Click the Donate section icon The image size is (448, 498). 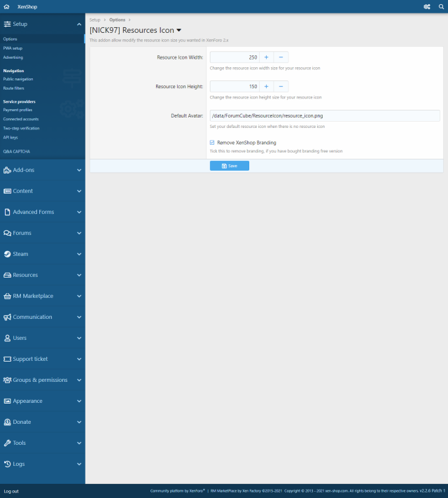click(x=7, y=422)
